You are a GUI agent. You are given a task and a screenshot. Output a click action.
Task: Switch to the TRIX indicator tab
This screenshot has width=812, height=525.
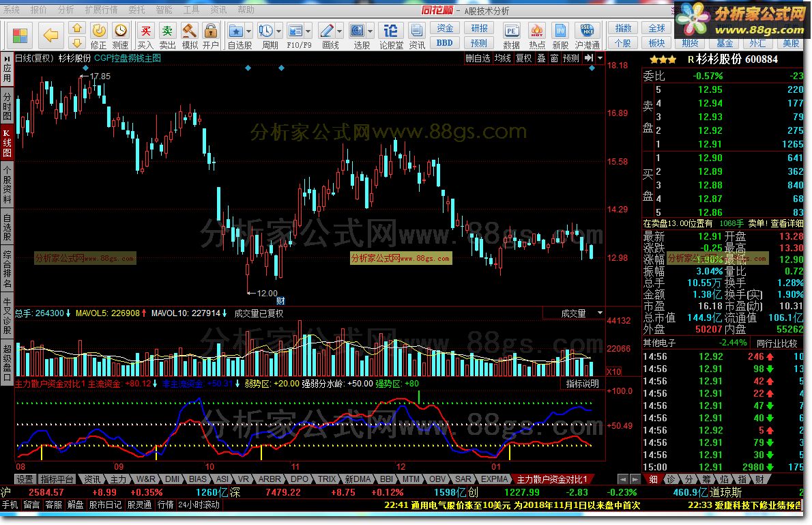coord(326,479)
